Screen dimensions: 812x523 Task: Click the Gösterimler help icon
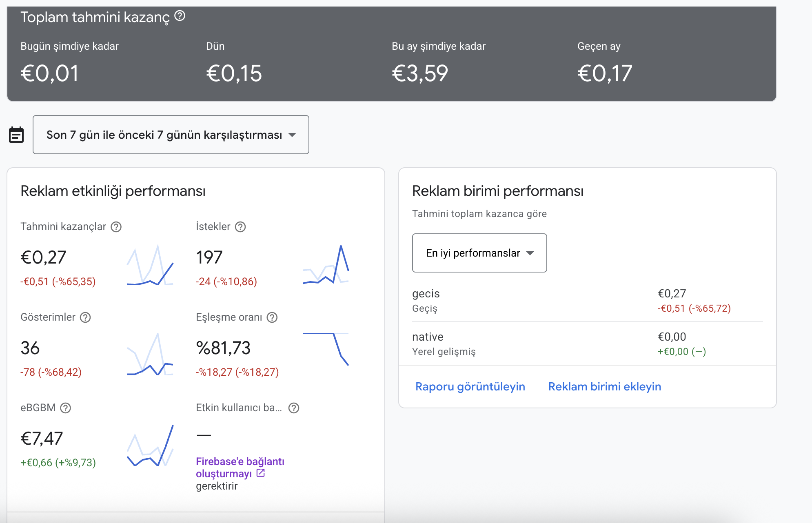point(85,317)
